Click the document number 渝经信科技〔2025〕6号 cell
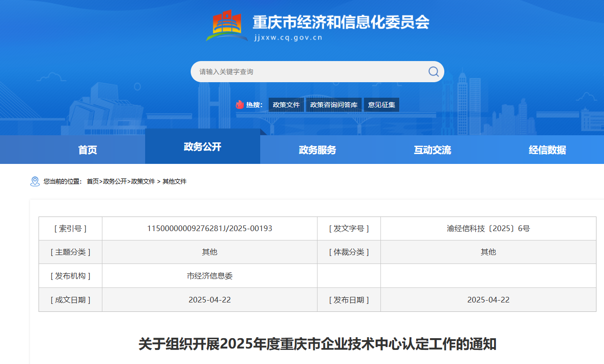Image resolution: width=604 pixels, height=364 pixels. [488, 229]
